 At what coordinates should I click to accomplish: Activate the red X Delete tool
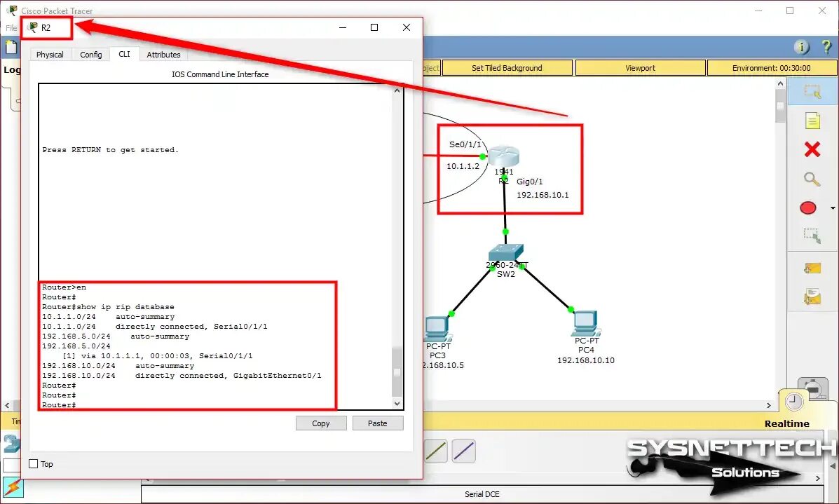(812, 149)
